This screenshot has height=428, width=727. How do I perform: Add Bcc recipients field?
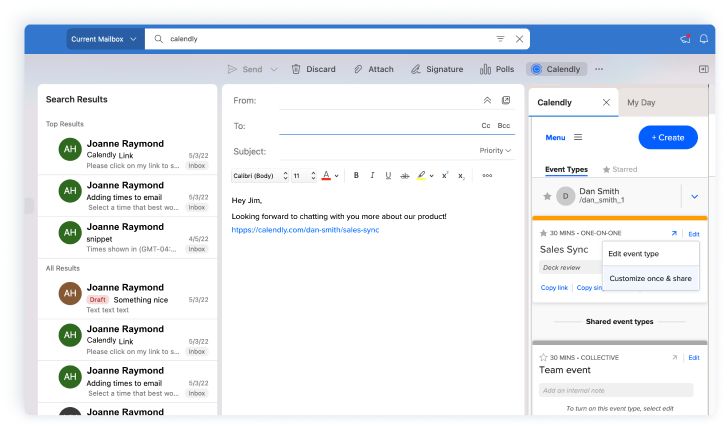coord(504,126)
